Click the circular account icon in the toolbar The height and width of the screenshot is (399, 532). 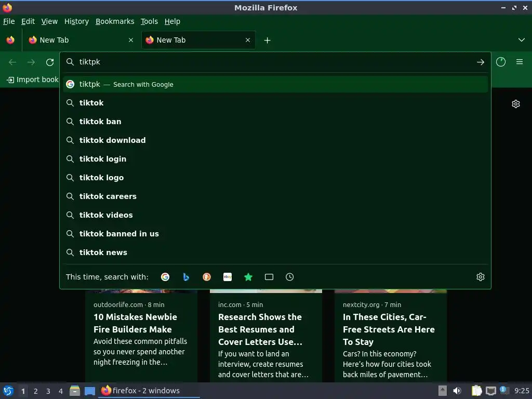500,62
